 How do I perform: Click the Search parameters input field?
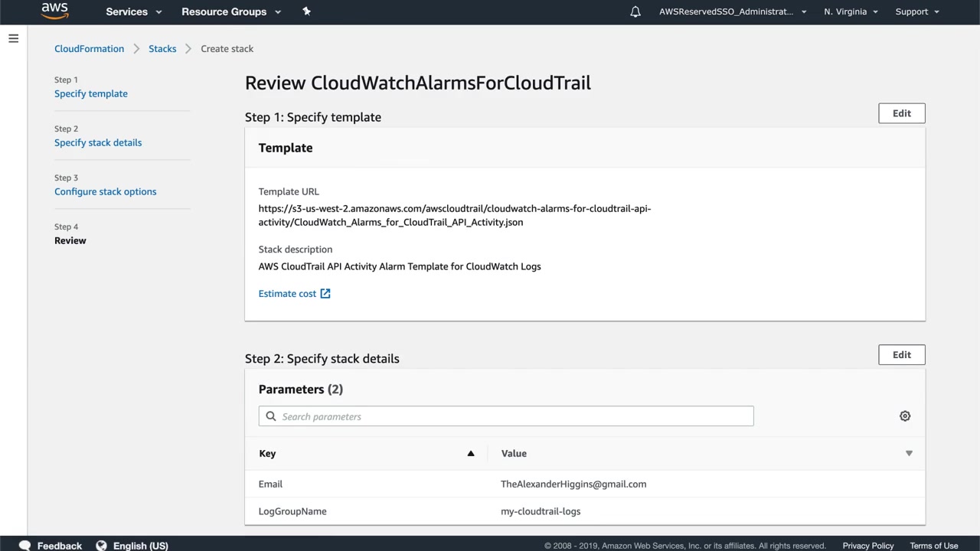[x=513, y=416]
